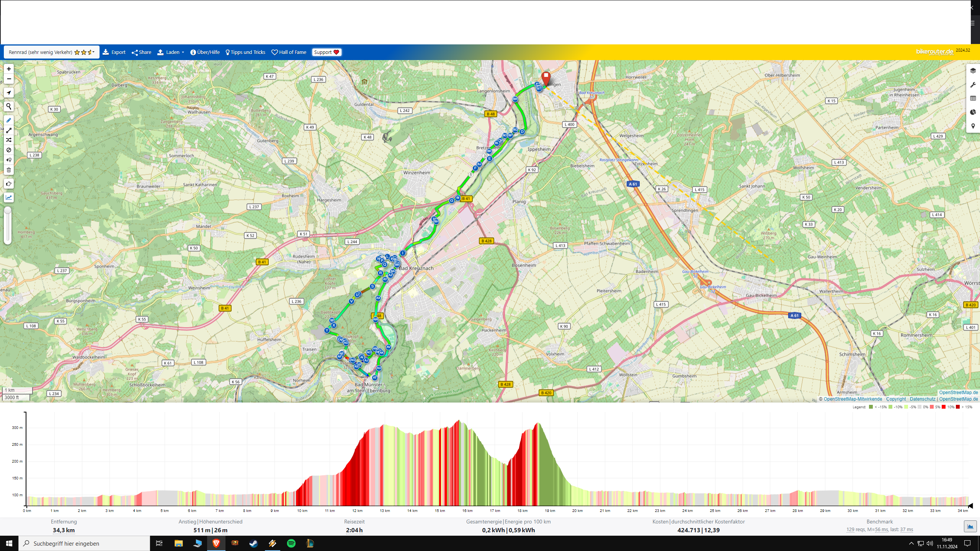Click waypoint marker Y on the route

327,330
